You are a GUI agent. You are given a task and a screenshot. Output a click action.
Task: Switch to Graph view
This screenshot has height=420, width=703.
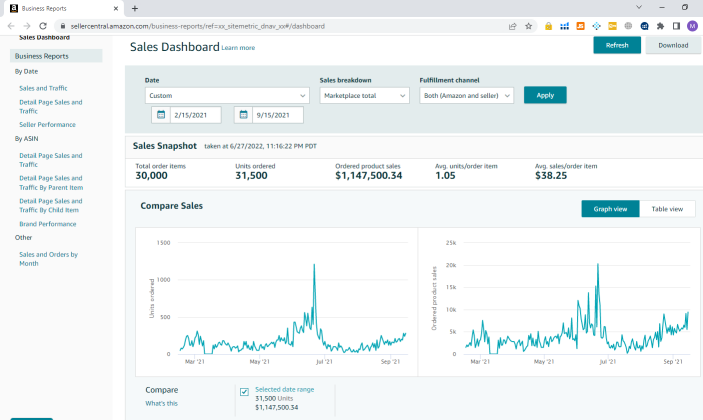pos(610,209)
